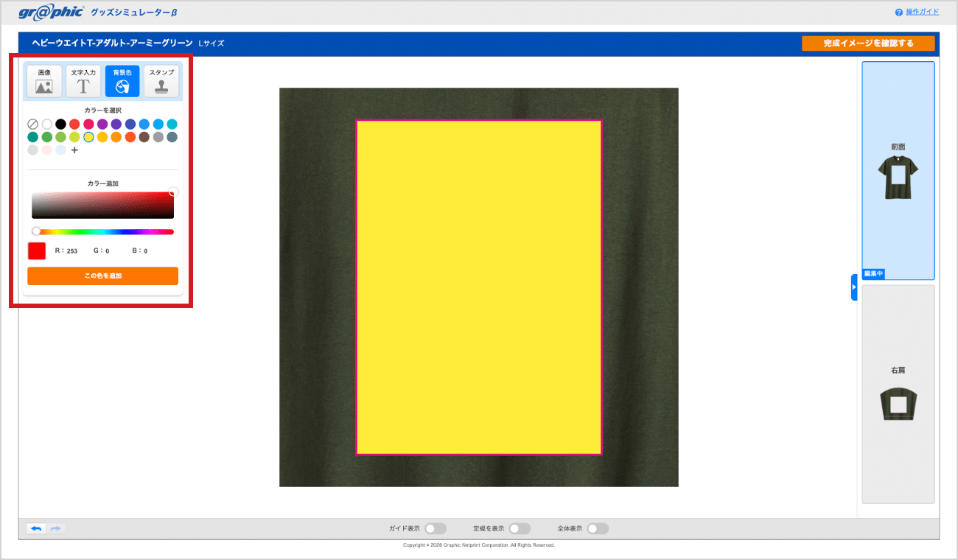This screenshot has width=958, height=560.
Task: Choose the no-color (transparent) swatch
Action: click(x=32, y=124)
